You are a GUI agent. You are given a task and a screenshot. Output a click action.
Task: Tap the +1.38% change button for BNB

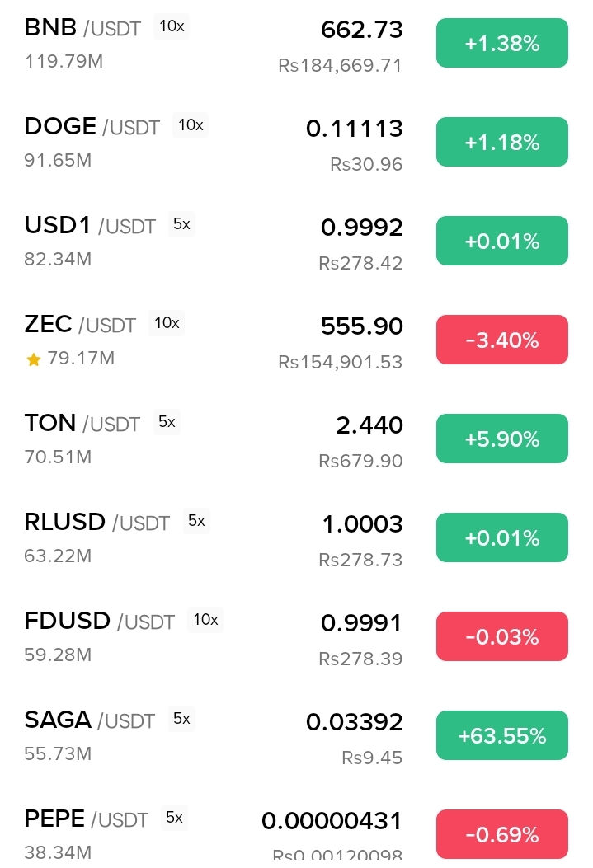tap(501, 43)
